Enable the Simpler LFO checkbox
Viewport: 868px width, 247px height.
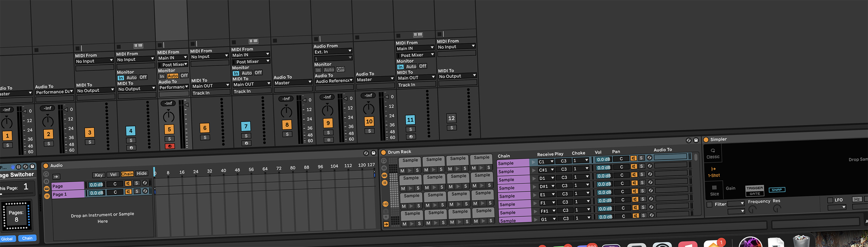(x=830, y=201)
